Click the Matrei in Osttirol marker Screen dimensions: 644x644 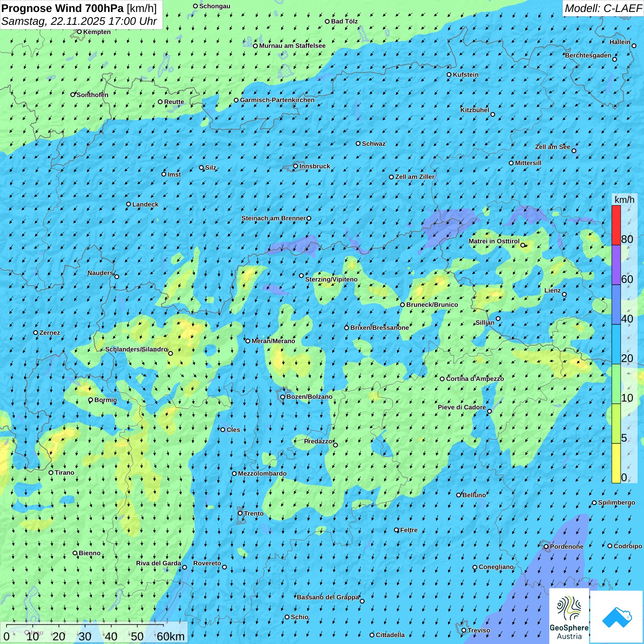[523, 245]
